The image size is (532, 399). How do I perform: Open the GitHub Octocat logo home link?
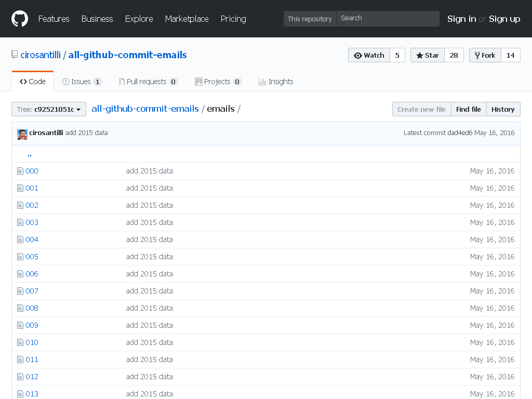tap(20, 19)
